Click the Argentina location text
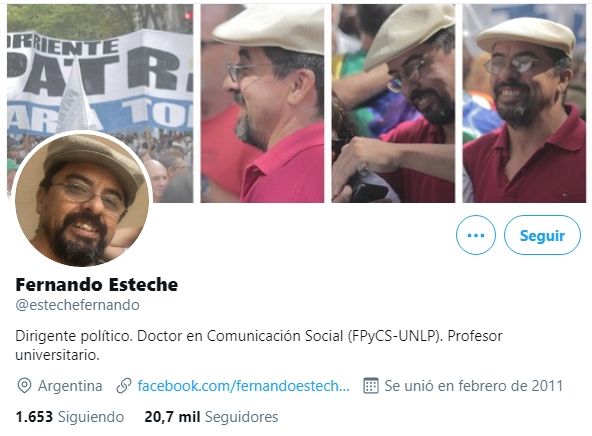 click(x=70, y=386)
